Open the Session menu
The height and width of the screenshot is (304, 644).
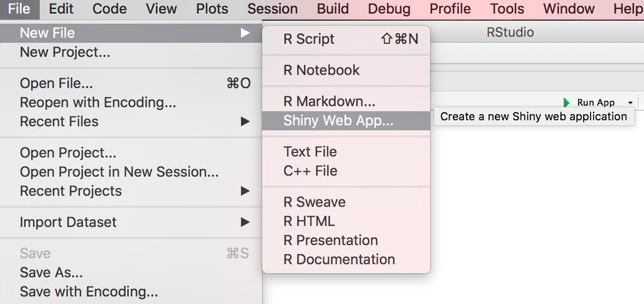[x=272, y=9]
